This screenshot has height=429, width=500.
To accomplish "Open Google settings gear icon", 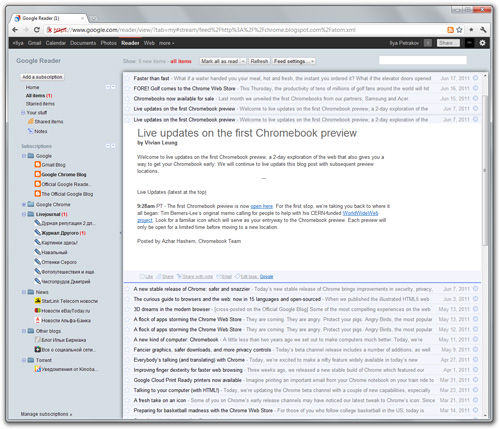I will [482, 43].
